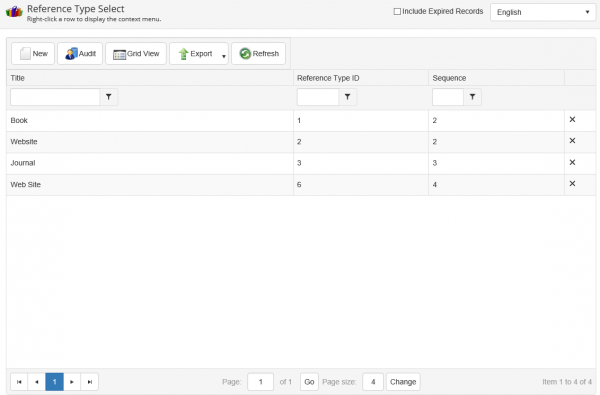Image resolution: width=600 pixels, height=395 pixels.
Task: Click the Export button
Action: [x=195, y=54]
